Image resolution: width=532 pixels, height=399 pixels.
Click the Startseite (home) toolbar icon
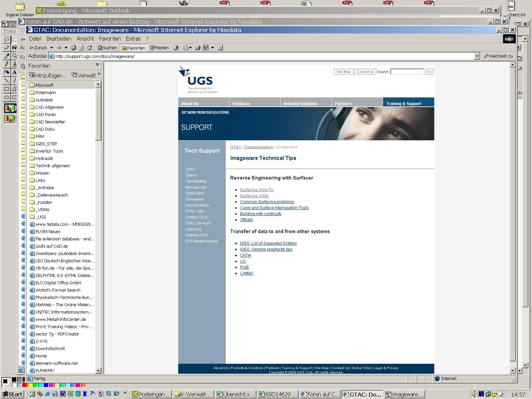click(90, 48)
